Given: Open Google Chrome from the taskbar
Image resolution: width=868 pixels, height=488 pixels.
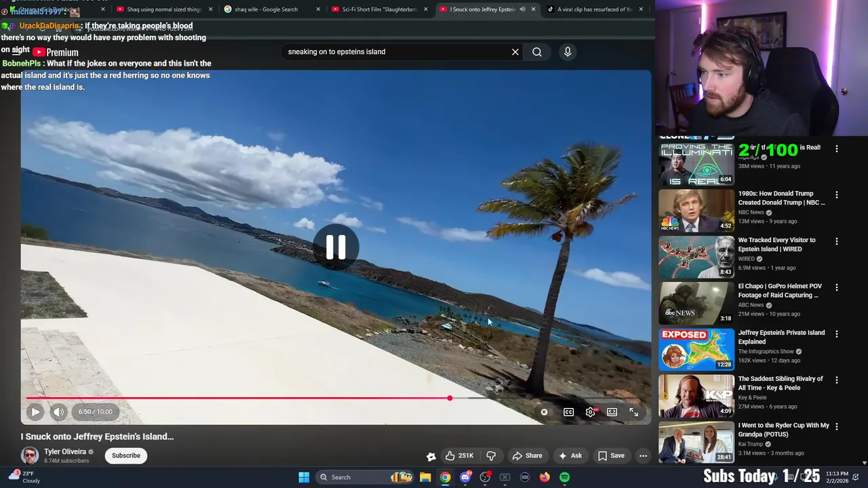Looking at the screenshot, I should click(x=445, y=477).
